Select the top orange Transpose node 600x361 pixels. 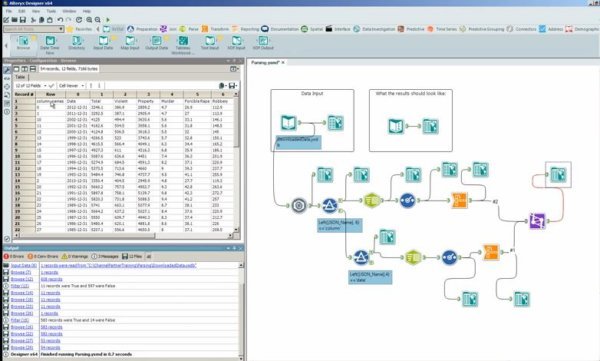tap(460, 200)
